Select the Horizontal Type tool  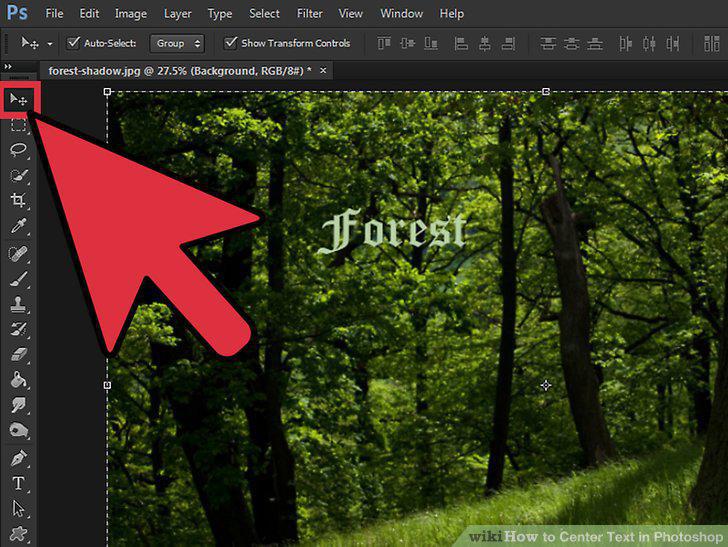point(19,483)
